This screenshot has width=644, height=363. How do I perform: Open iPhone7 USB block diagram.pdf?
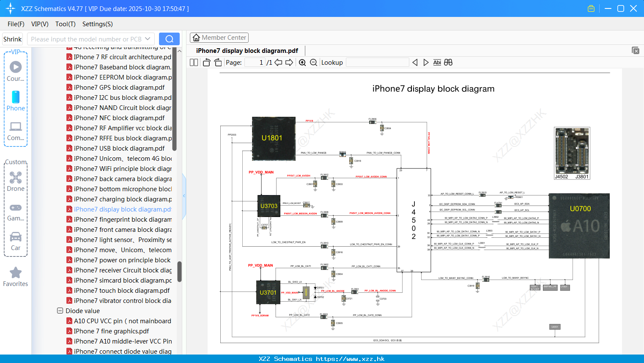(x=116, y=148)
